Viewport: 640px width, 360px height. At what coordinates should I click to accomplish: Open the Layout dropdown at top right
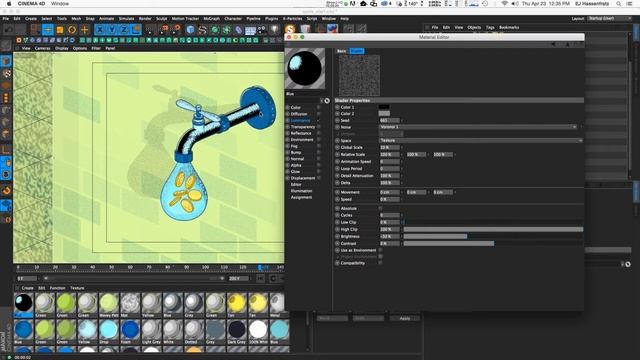(608, 19)
